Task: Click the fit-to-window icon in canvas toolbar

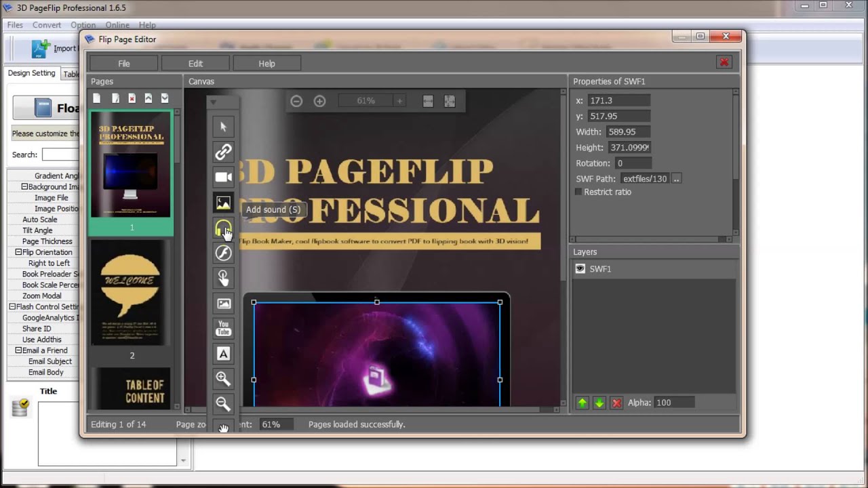Action: click(450, 101)
